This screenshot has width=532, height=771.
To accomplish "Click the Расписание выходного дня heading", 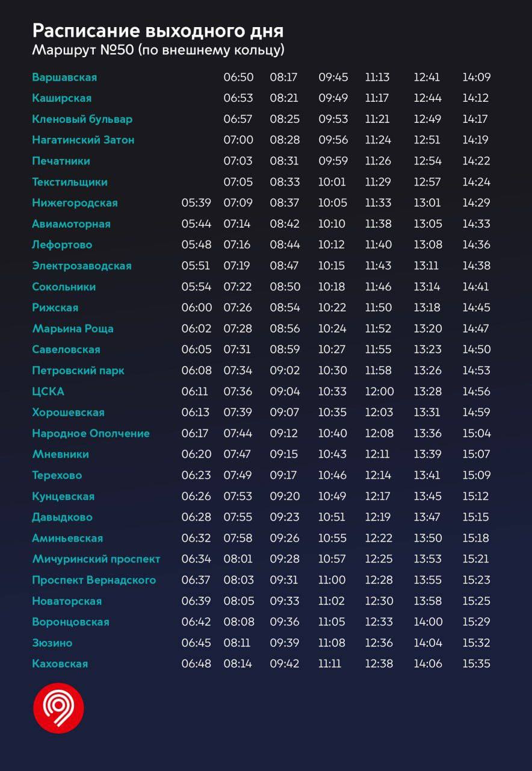I will coord(158,31).
